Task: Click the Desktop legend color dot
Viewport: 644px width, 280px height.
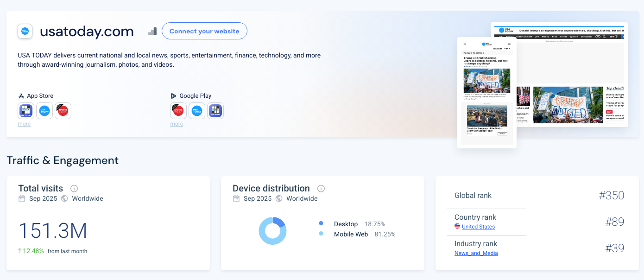Action: coord(321,224)
